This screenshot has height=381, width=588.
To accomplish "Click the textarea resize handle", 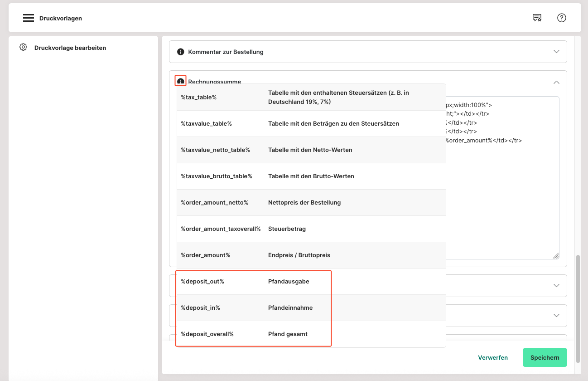I will [x=555, y=256].
